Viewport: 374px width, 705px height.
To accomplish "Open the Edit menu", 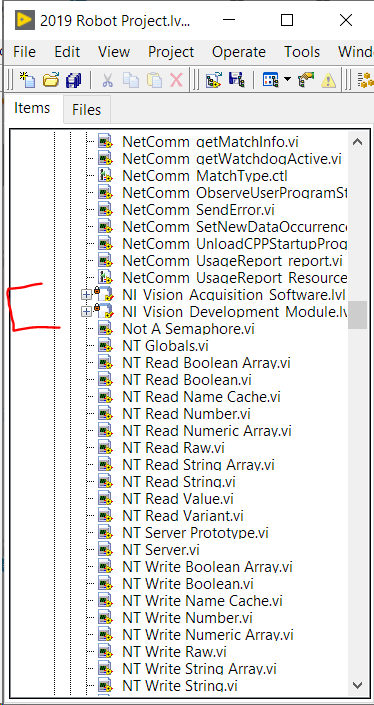I will (x=67, y=52).
